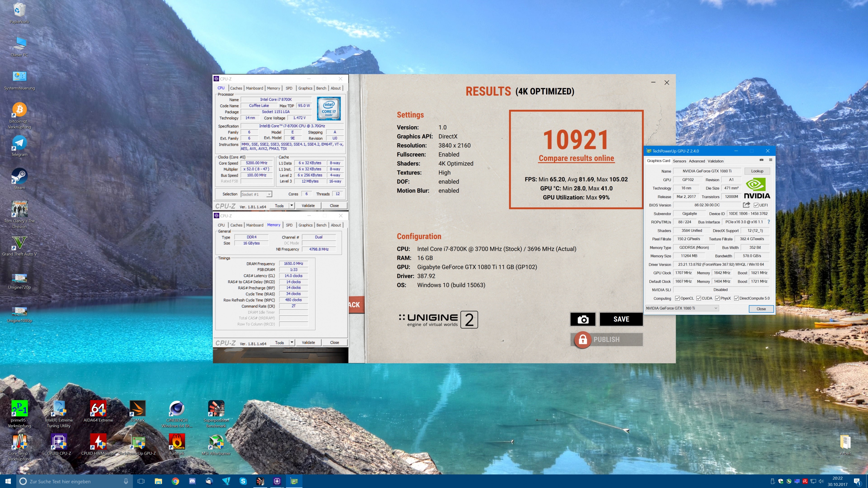Click the Unigine camera screenshot button
Viewport: 868px width, 488px height.
coord(583,319)
